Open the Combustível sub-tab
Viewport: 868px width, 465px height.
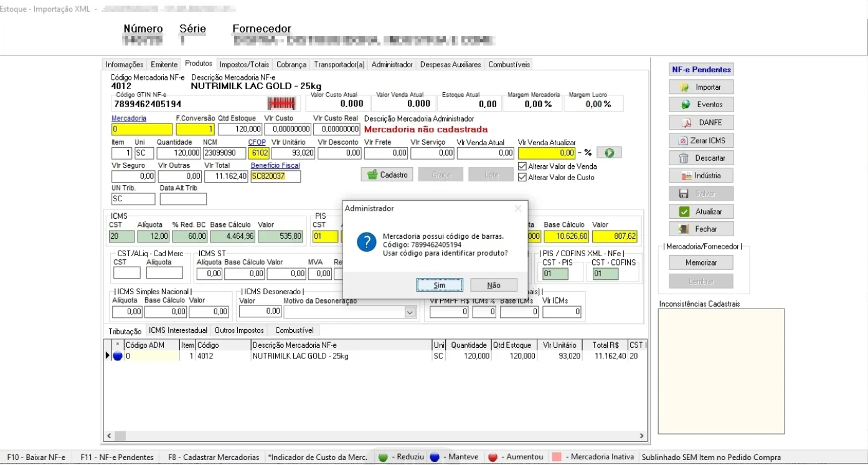point(295,330)
